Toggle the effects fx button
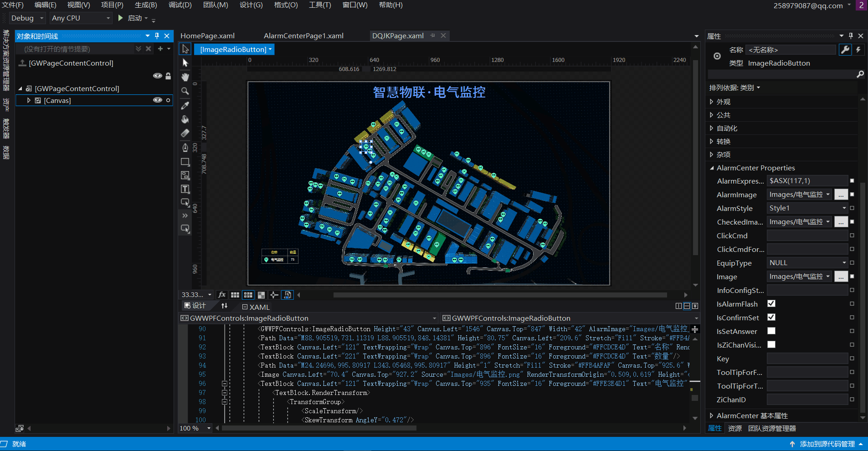This screenshot has height=451, width=868. click(222, 295)
